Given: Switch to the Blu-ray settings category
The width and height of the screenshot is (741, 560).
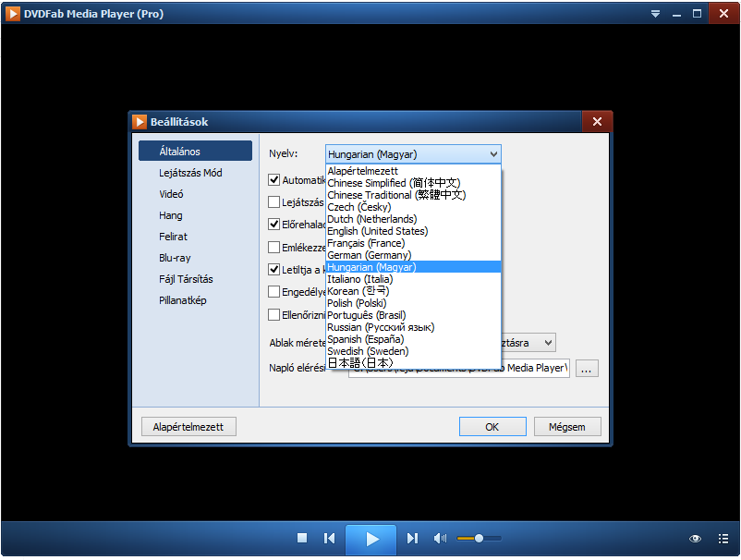Looking at the screenshot, I should click(175, 258).
